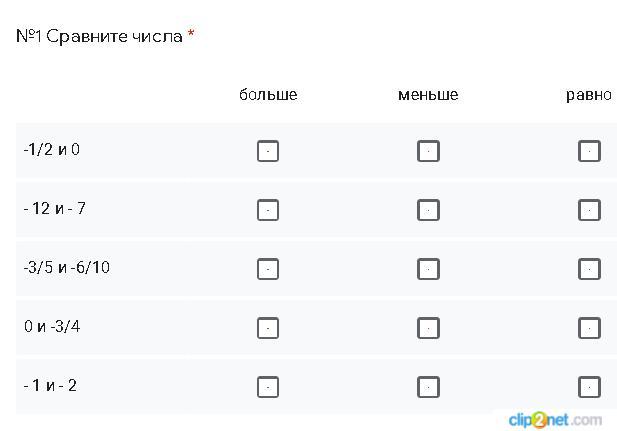Check 'меньше' for -1 и -2
This screenshot has width=617, height=431.
pyautogui.click(x=428, y=387)
